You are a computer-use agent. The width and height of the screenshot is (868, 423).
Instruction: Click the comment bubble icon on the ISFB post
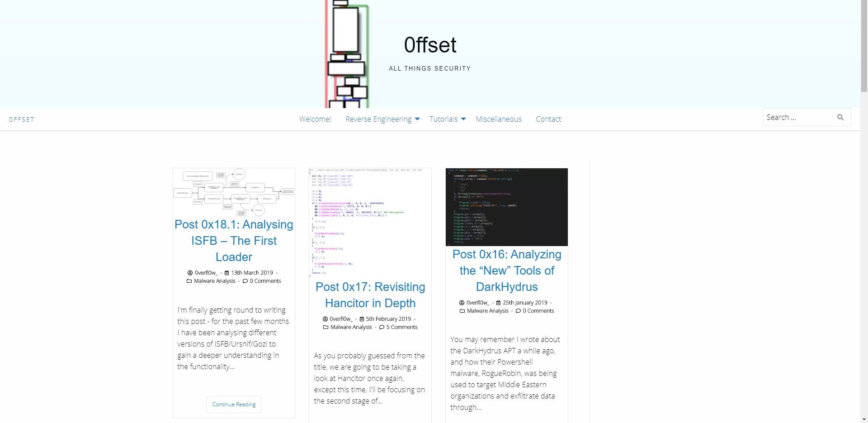[x=245, y=281]
